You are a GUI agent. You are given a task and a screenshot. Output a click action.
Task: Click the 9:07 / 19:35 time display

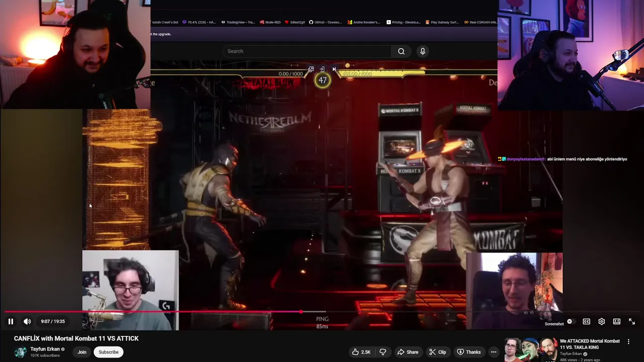[53, 321]
